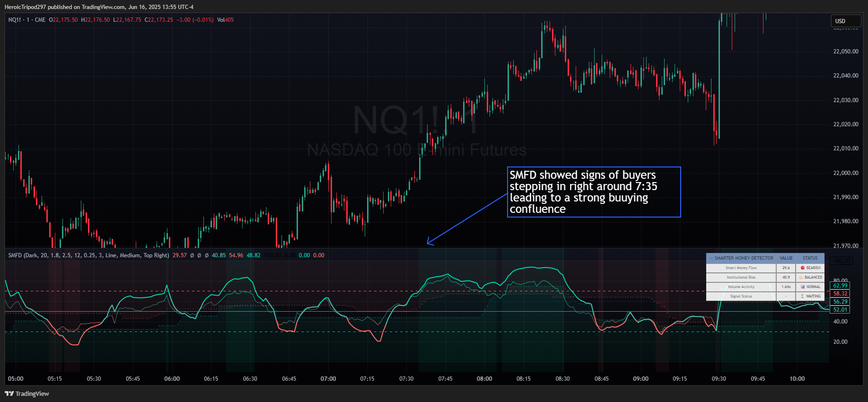The height and width of the screenshot is (402, 868).
Task: Click the open price O22,175.50
Action: coord(63,20)
